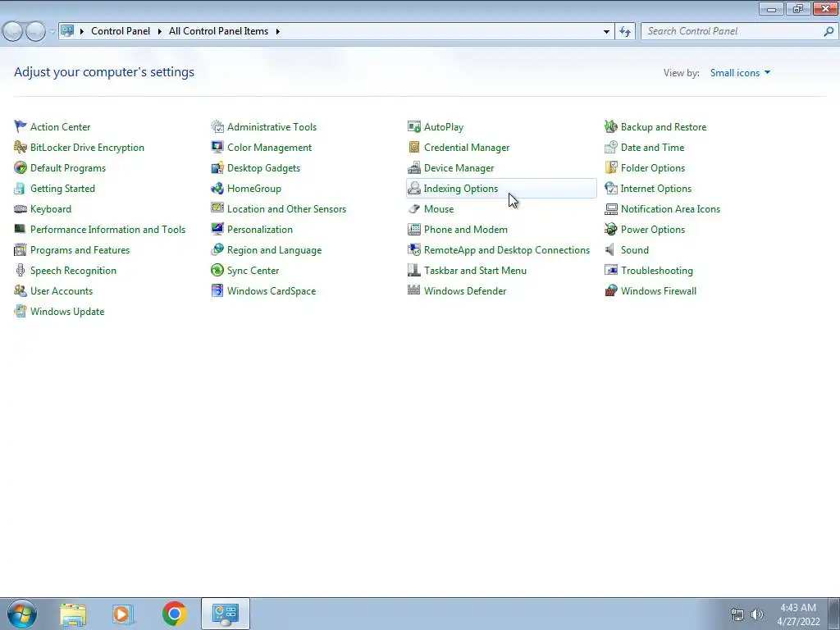
Task: Open the Troubleshooting icon
Action: point(610,270)
